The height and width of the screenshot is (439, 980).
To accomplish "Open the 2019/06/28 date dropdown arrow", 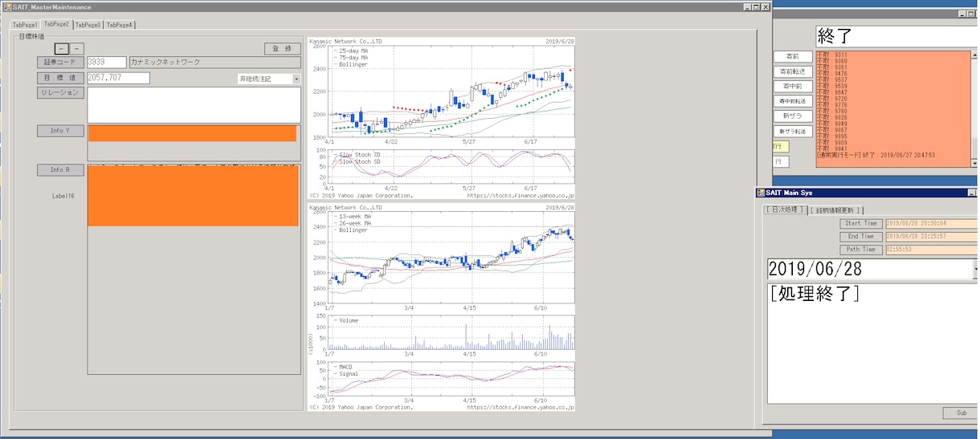I will [x=975, y=269].
